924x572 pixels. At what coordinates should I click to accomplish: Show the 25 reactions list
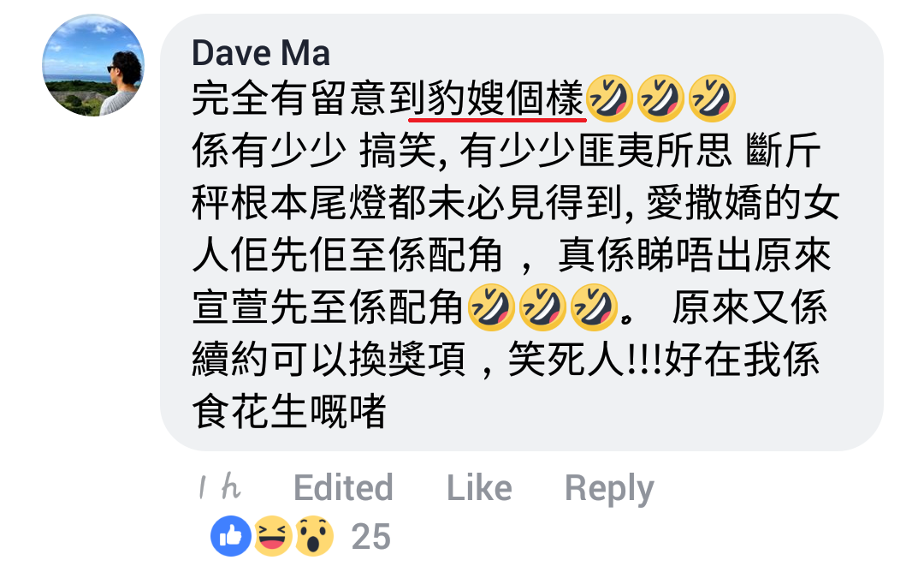[370, 537]
